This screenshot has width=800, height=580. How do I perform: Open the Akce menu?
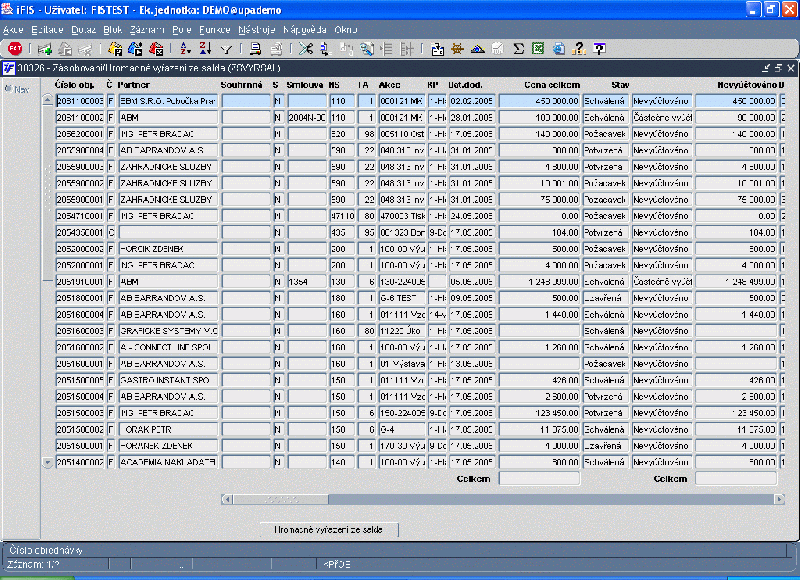(x=13, y=30)
